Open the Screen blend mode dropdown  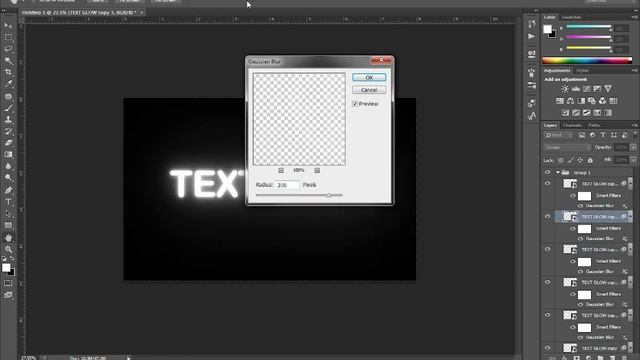tap(567, 147)
